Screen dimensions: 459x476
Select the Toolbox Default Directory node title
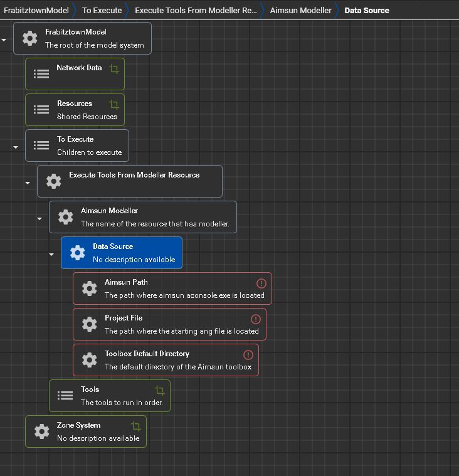[147, 354]
